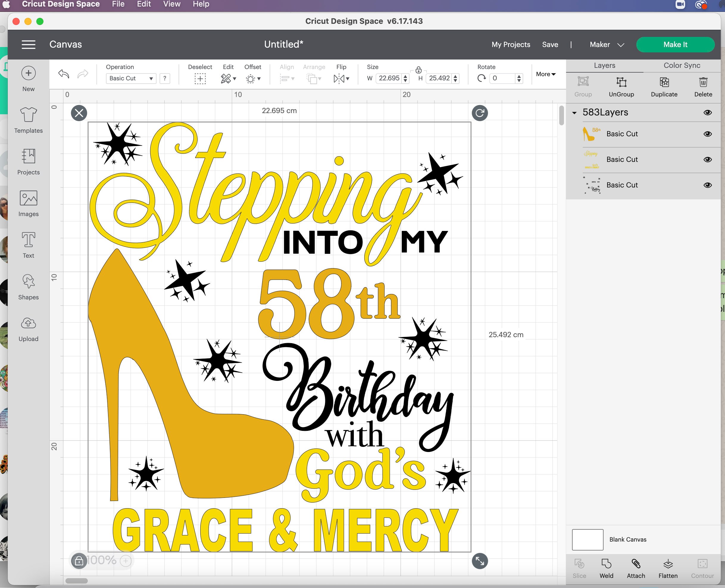
Task: Open the Offset dropdown
Action: pos(253,79)
